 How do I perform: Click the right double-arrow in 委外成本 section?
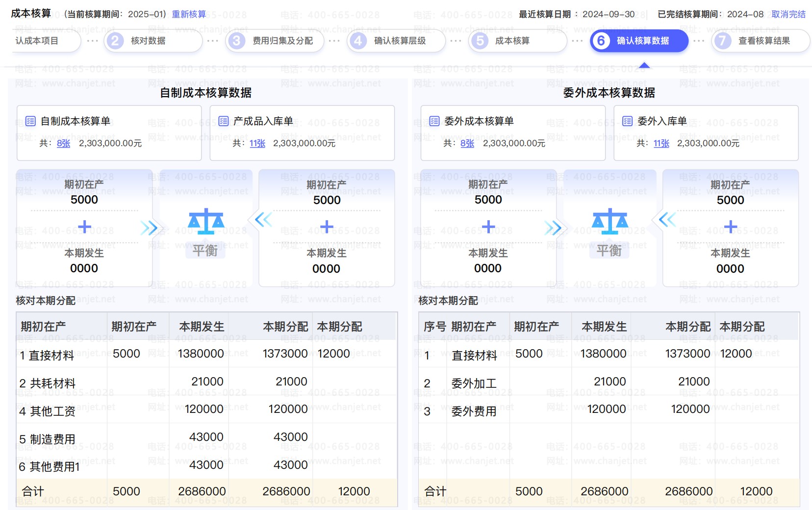[553, 228]
